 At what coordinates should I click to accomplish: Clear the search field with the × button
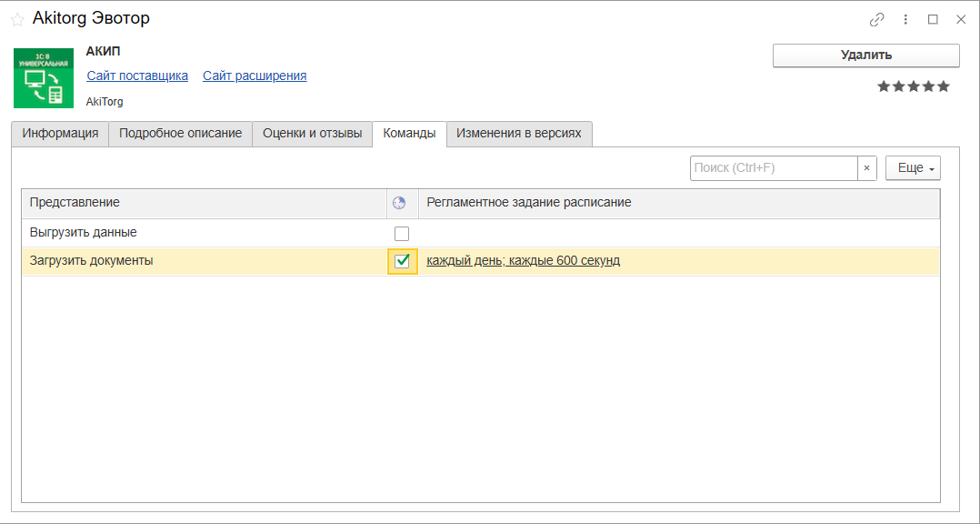coord(867,168)
